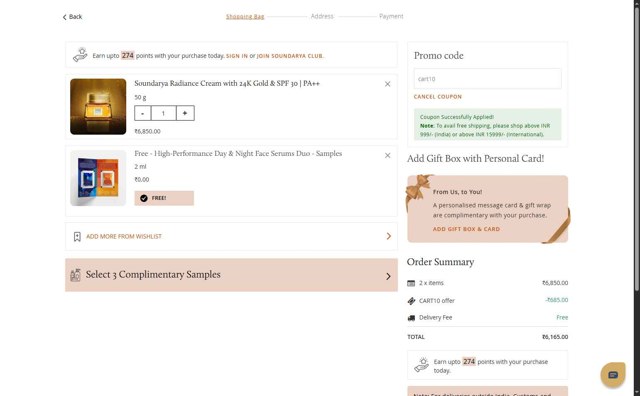
Task: Expand complimentary samples with chevron arrow
Action: tap(388, 276)
